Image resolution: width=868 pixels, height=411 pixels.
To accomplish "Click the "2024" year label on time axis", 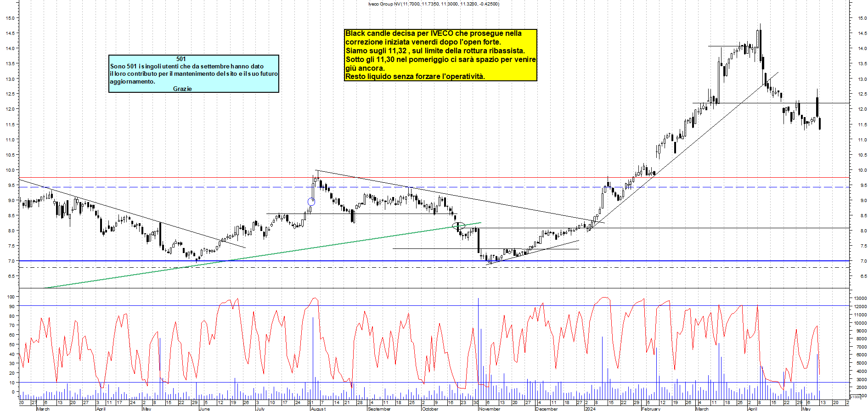I will click(590, 409).
